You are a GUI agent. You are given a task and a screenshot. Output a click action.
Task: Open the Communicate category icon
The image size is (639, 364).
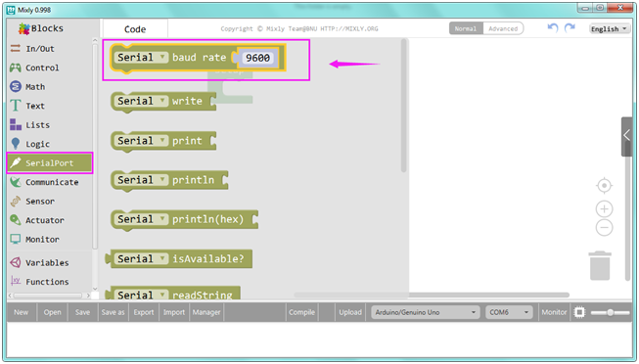[x=15, y=182]
